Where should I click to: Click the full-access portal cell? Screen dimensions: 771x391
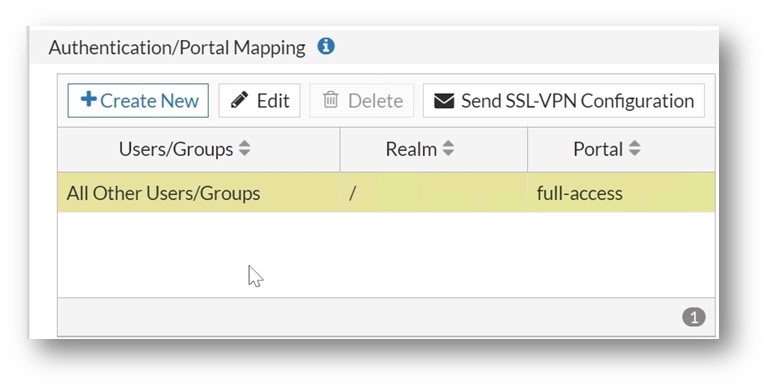click(x=621, y=192)
